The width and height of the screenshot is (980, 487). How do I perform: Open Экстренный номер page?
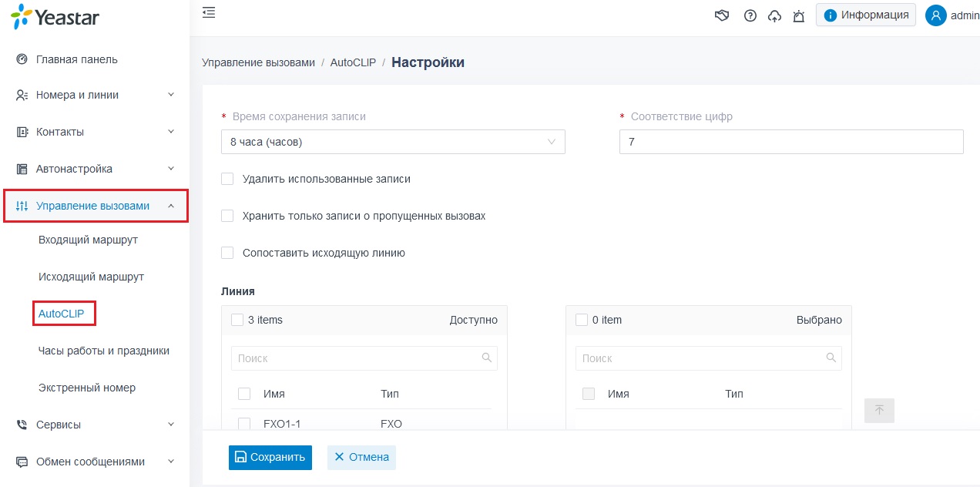pyautogui.click(x=87, y=388)
